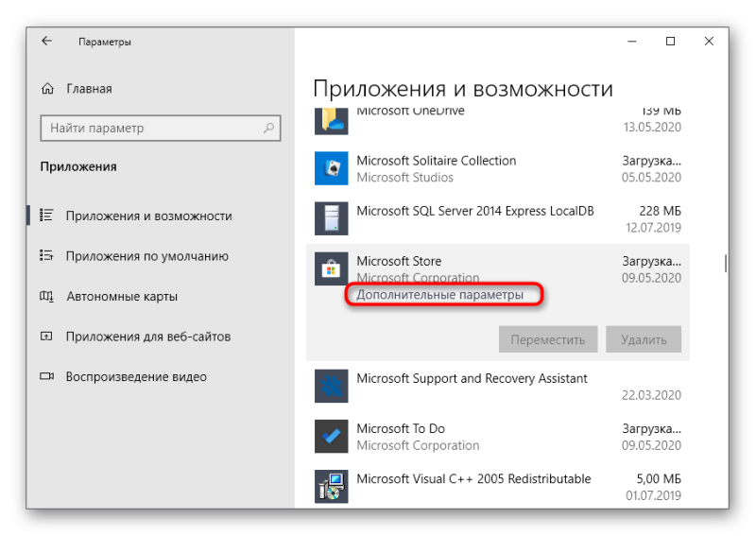Select Microsoft Support and Recovery Assistant
The height and width of the screenshot is (536, 756).
(x=472, y=378)
